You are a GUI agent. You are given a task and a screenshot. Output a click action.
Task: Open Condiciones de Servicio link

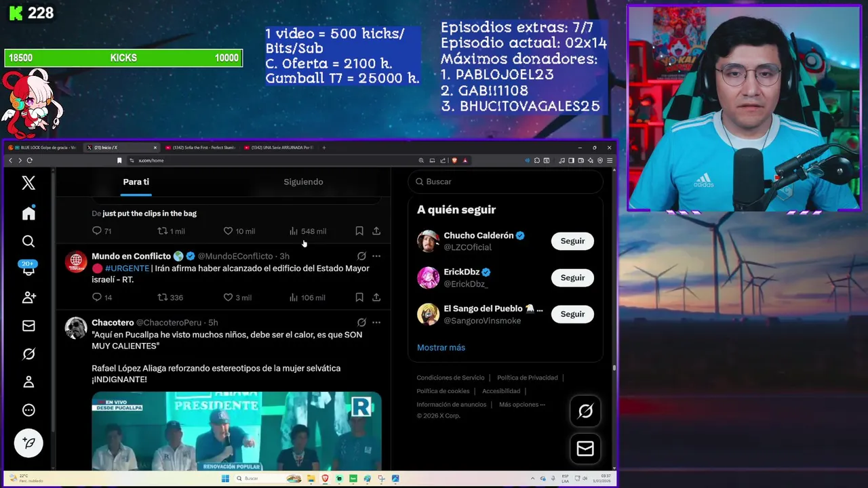(x=450, y=378)
